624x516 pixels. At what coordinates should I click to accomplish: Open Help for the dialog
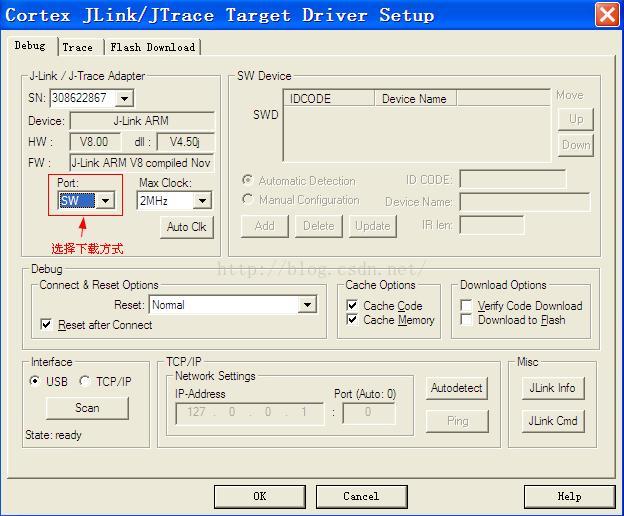pyautogui.click(x=569, y=496)
